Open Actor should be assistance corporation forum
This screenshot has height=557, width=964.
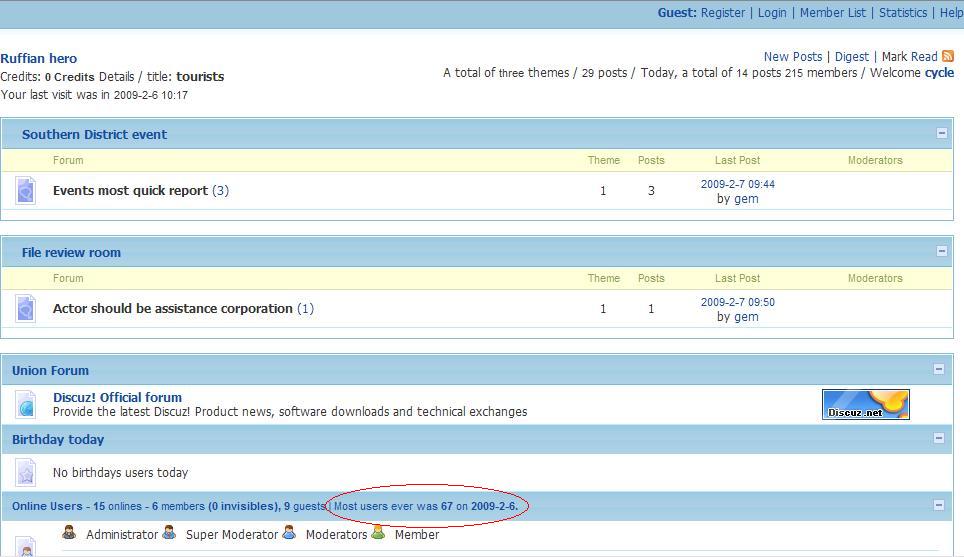173,309
